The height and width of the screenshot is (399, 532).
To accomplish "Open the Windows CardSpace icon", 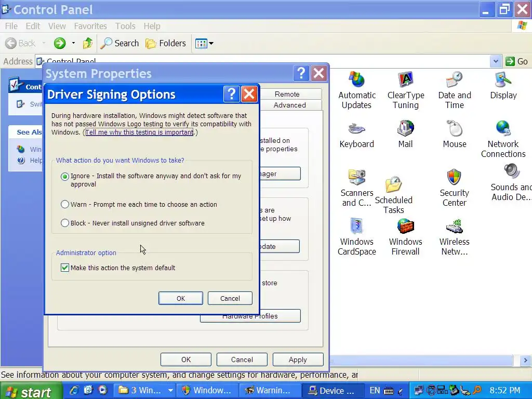I will tap(356, 236).
